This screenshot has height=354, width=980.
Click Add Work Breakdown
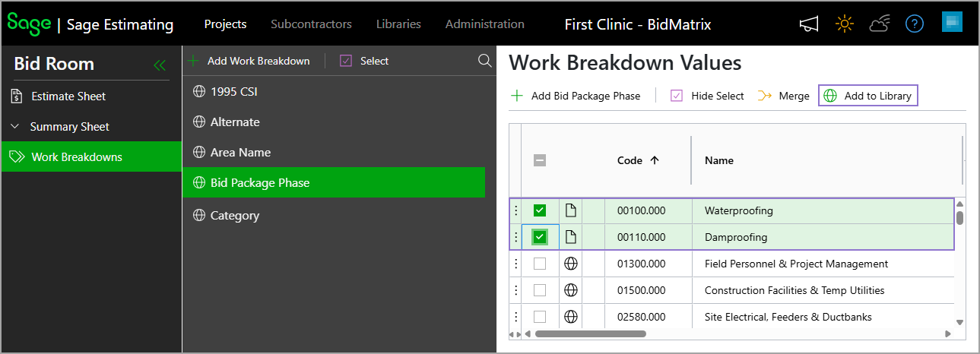(x=249, y=61)
